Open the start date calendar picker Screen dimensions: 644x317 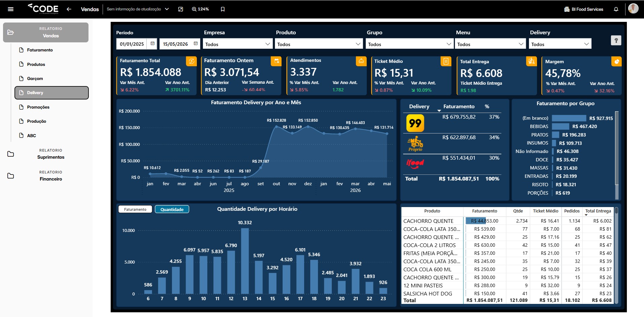[x=152, y=44]
